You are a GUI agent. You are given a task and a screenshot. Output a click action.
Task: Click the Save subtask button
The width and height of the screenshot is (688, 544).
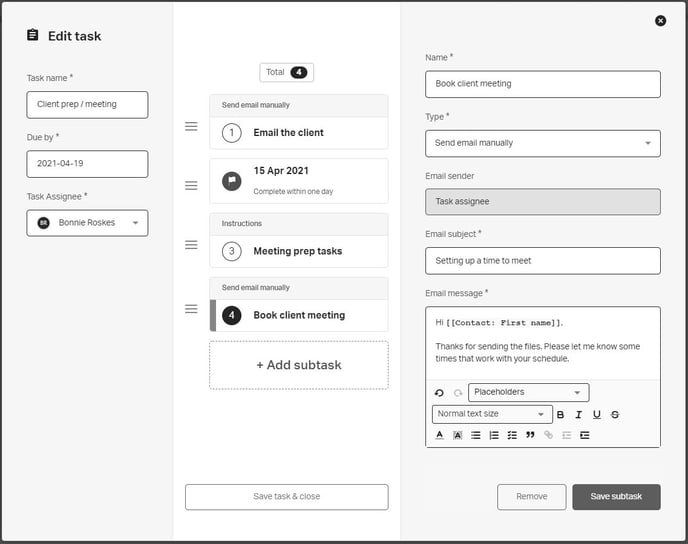pos(616,497)
